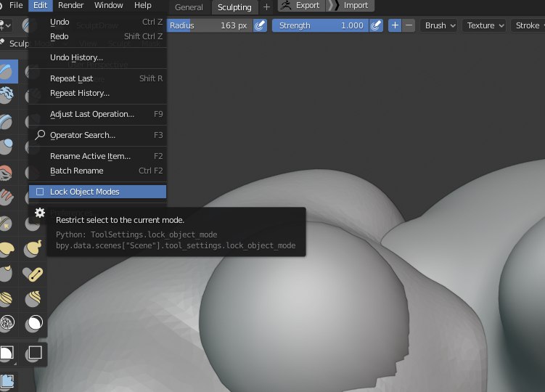545x392 pixels.
Task: Select the Simplify brush wireframe icon
Action: tap(7, 322)
